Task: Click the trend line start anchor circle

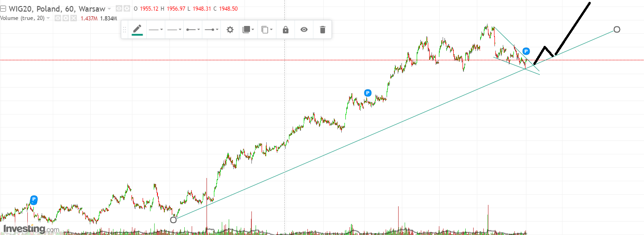Action: click(174, 220)
